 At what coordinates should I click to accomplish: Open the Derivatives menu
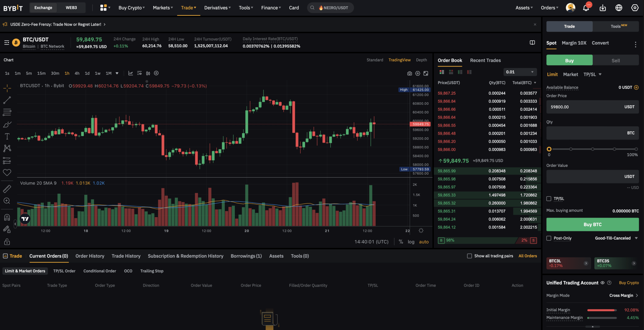click(x=217, y=8)
